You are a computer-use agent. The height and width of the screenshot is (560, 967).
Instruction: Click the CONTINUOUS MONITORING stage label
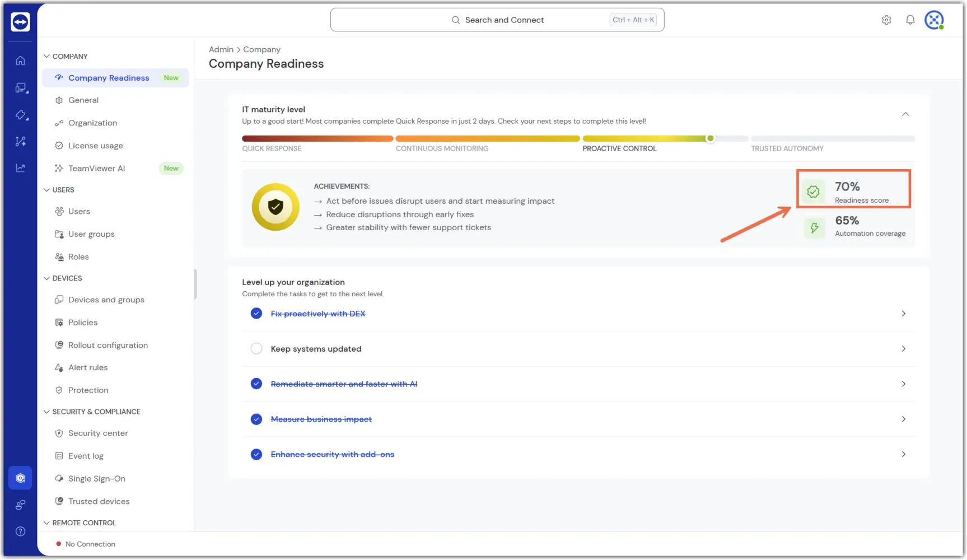(442, 148)
